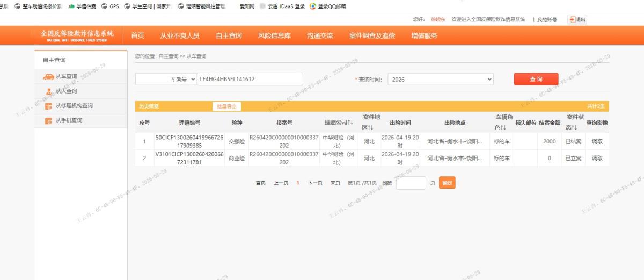This screenshot has height=280, width=644.
Task: Click the 商业险 cell
Action: click(237, 158)
